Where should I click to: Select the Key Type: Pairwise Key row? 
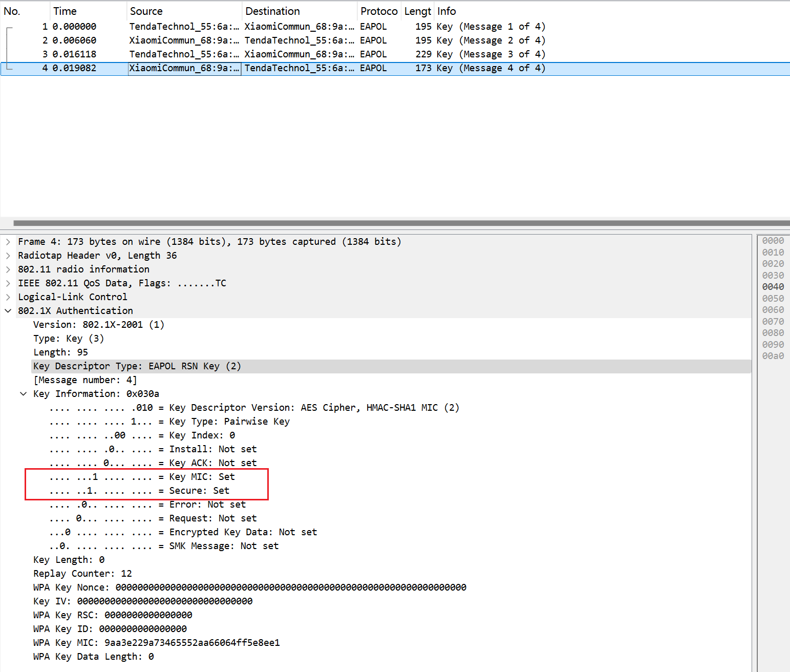(x=169, y=422)
